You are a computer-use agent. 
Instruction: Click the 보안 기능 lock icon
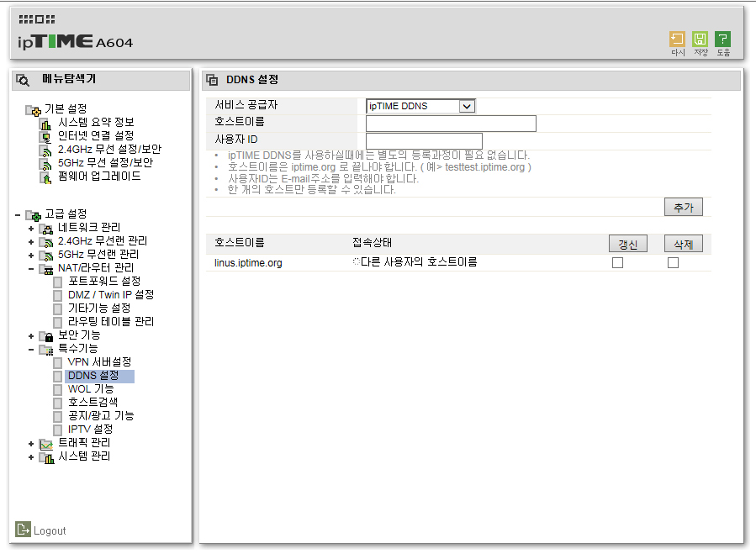click(45, 336)
